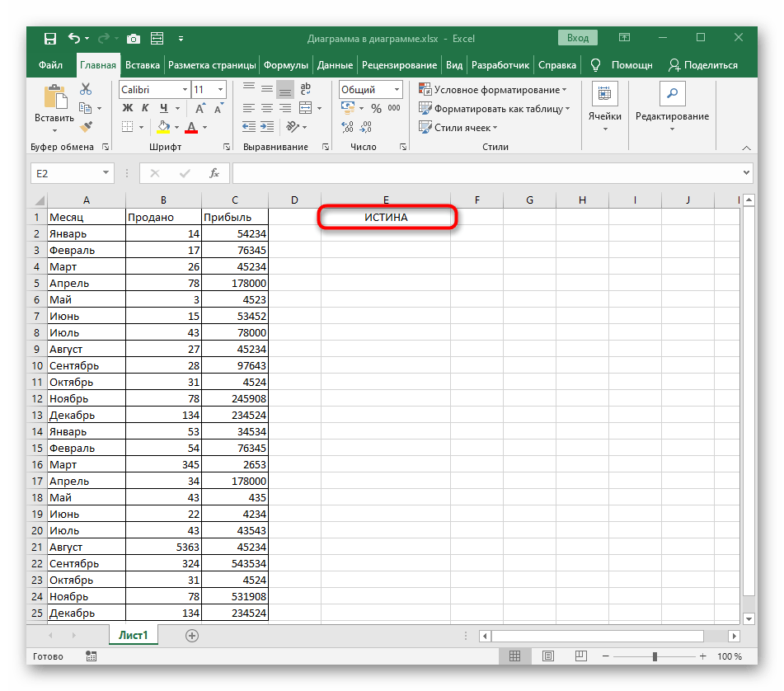Collapse the ribbon with caret button

coord(746,148)
